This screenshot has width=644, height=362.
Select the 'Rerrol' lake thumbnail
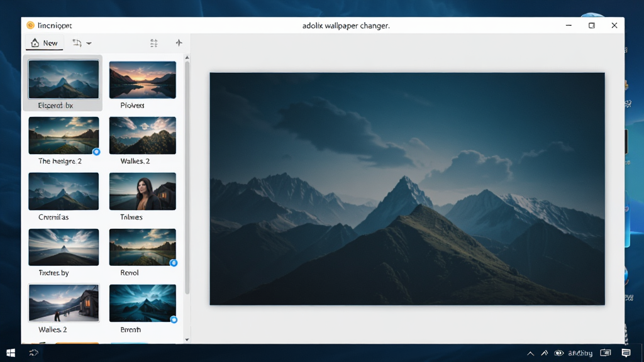click(x=143, y=247)
